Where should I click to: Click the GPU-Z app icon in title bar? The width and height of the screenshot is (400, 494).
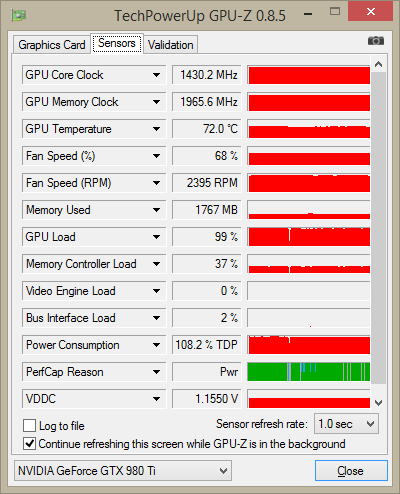coord(19,15)
